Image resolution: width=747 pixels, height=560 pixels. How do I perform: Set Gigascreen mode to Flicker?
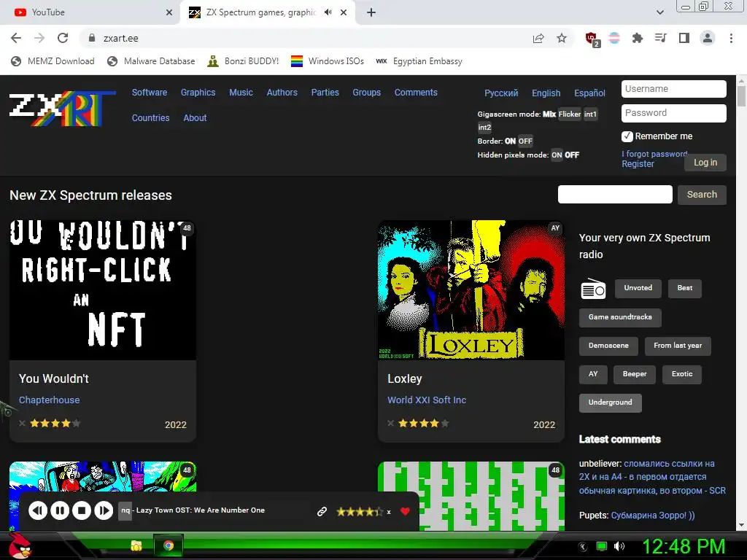point(570,114)
